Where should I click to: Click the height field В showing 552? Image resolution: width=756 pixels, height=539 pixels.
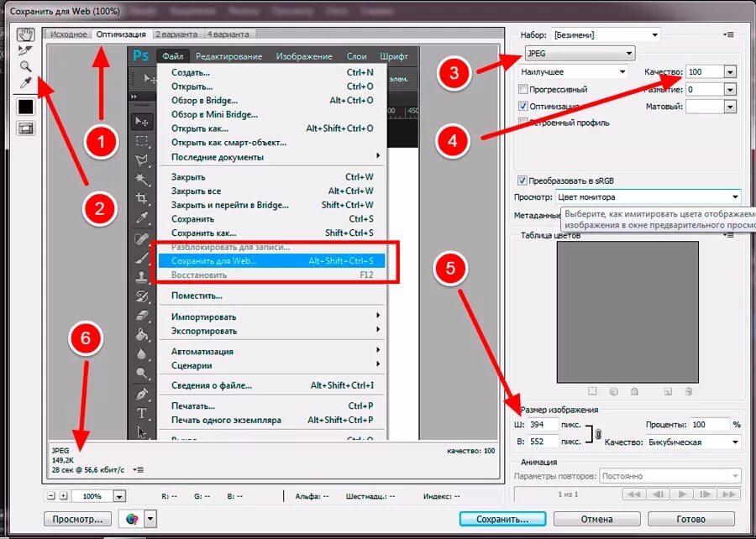543,442
